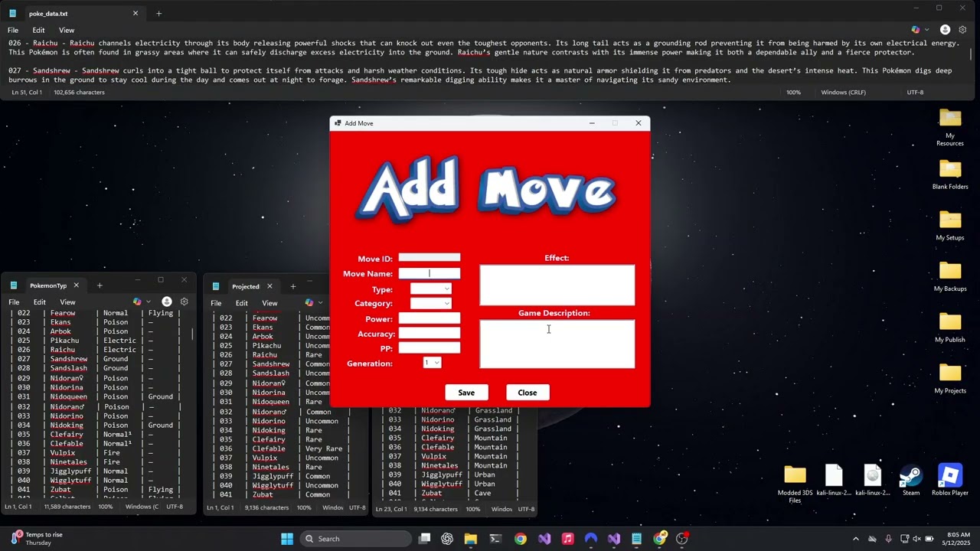Open Modded 3DS Files desktop folder
Image resolution: width=980 pixels, height=551 pixels.
[x=795, y=484]
